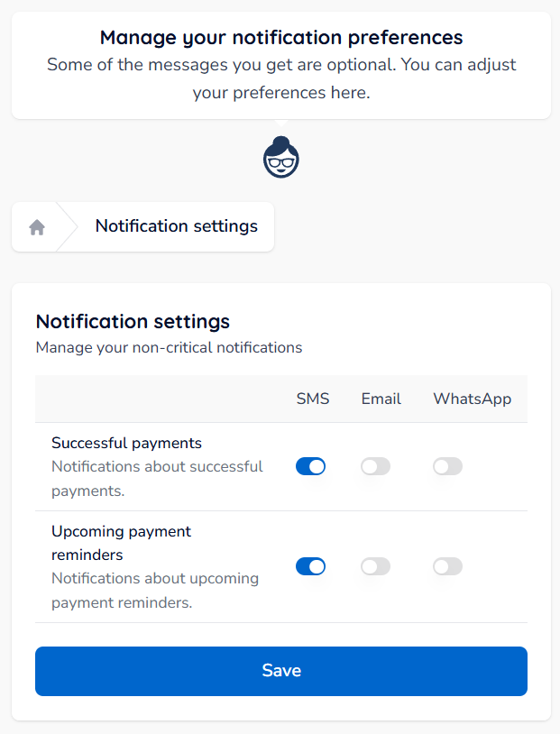Screen dimensions: 560x734
Task: Select the Notification settings breadcrumb item
Action: click(177, 226)
